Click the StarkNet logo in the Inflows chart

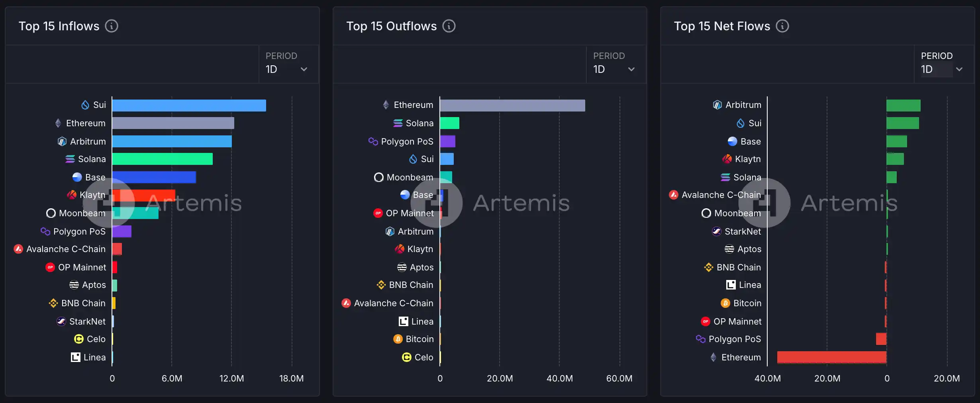pyautogui.click(x=61, y=321)
